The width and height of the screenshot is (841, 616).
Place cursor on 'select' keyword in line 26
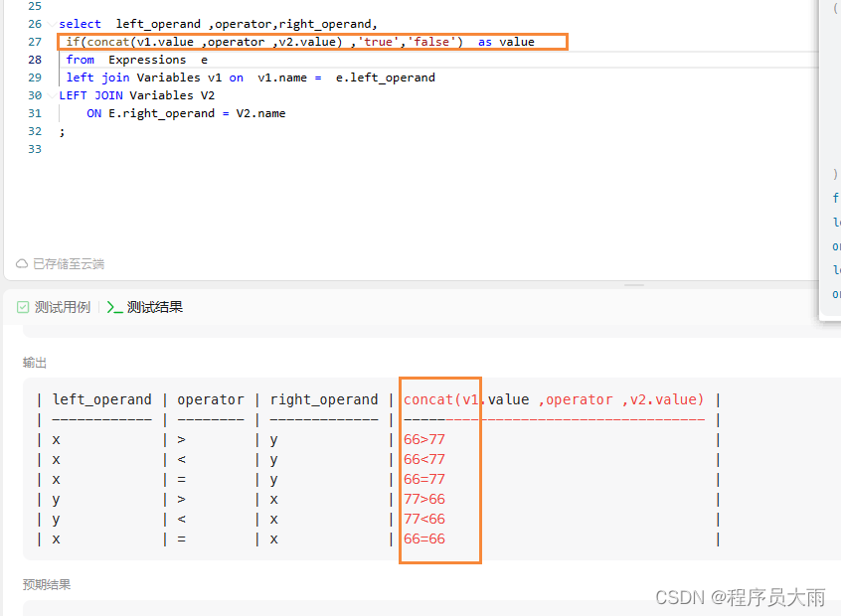click(x=80, y=24)
